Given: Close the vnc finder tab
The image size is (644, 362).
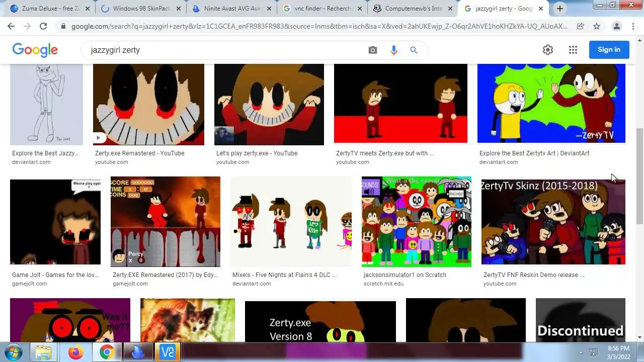Looking at the screenshot, I should [360, 9].
